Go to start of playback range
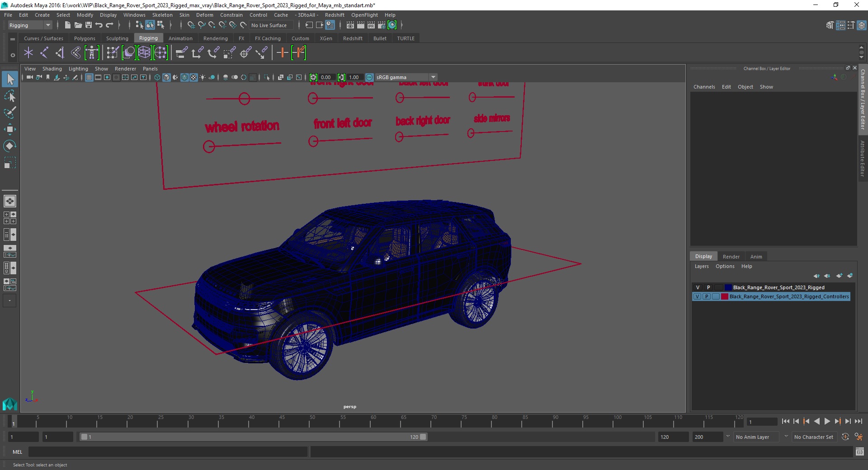This screenshot has height=470, width=868. (x=785, y=421)
